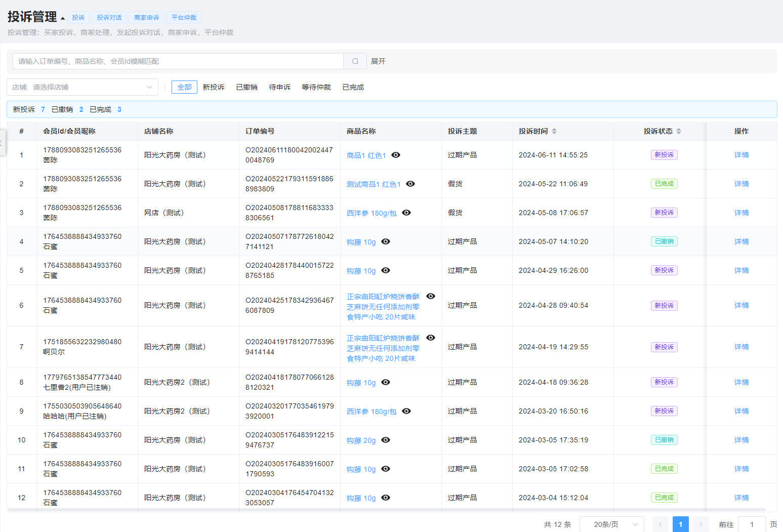
Task: Focus the order number search input
Action: coord(178,61)
